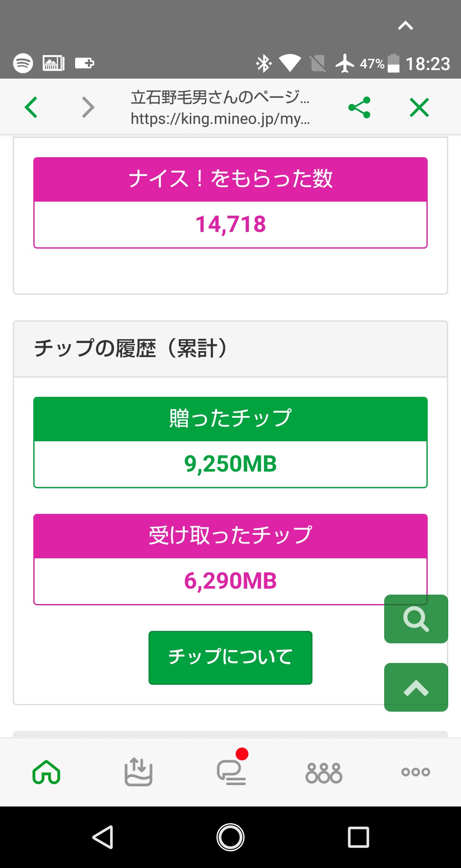
Task: Tap the 贈ったチップ green header
Action: 230,419
